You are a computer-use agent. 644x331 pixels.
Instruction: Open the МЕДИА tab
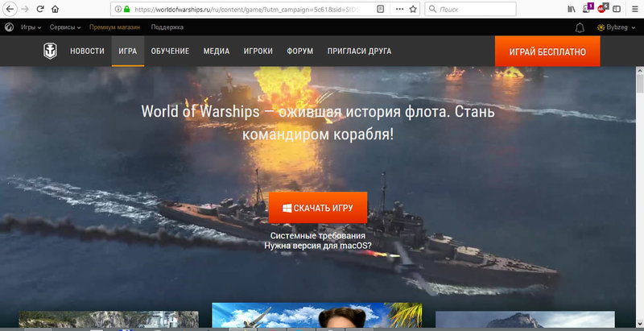tap(217, 52)
